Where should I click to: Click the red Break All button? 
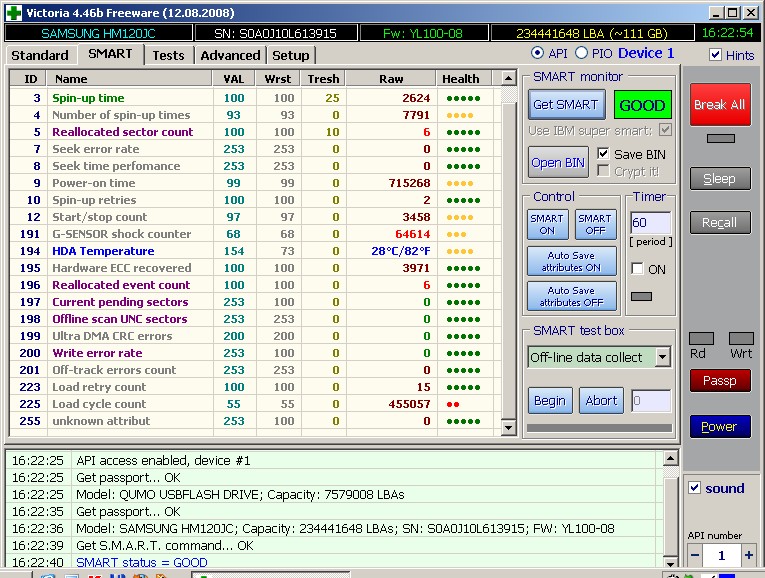720,104
